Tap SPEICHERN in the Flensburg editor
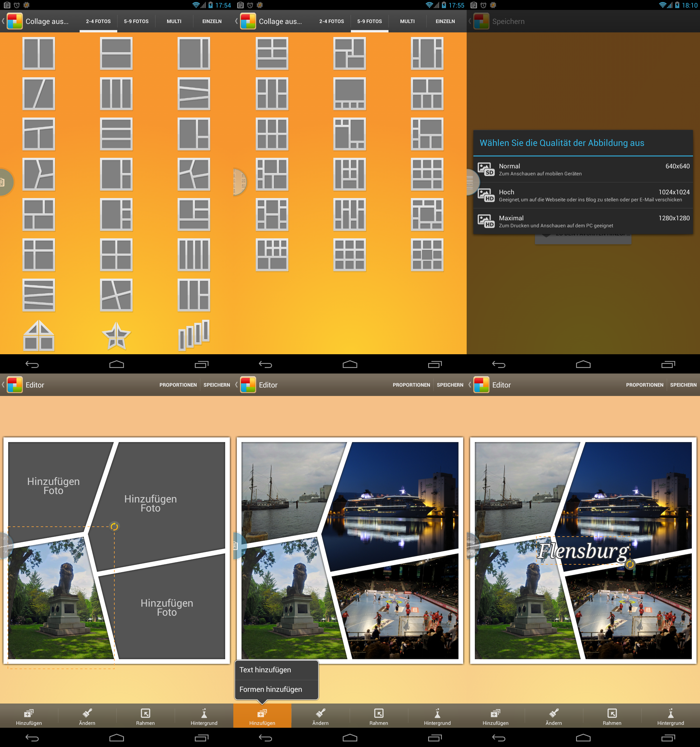This screenshot has height=747, width=700. pyautogui.click(x=683, y=385)
